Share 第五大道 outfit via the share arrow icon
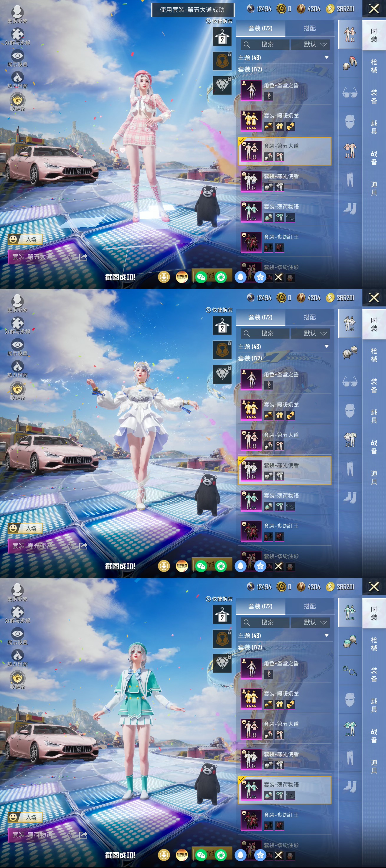This screenshot has width=386, height=868. [83, 257]
